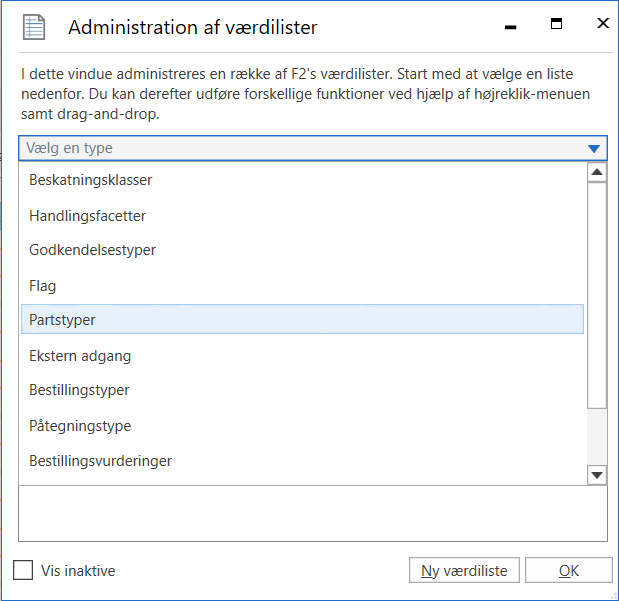Select Bestillingsvurderinger list item

(x=100, y=461)
